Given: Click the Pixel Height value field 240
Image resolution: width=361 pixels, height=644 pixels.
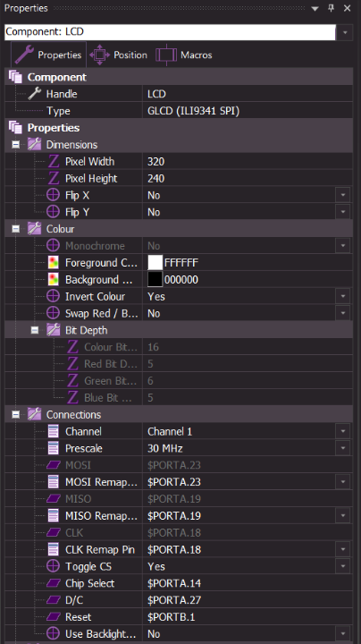Looking at the screenshot, I should click(x=248, y=178).
